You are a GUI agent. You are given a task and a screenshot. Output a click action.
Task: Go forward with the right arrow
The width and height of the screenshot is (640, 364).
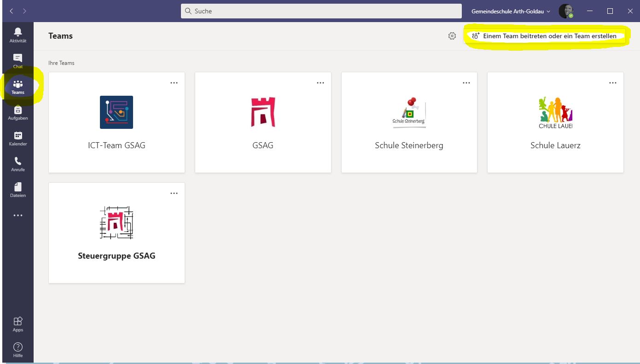(24, 11)
